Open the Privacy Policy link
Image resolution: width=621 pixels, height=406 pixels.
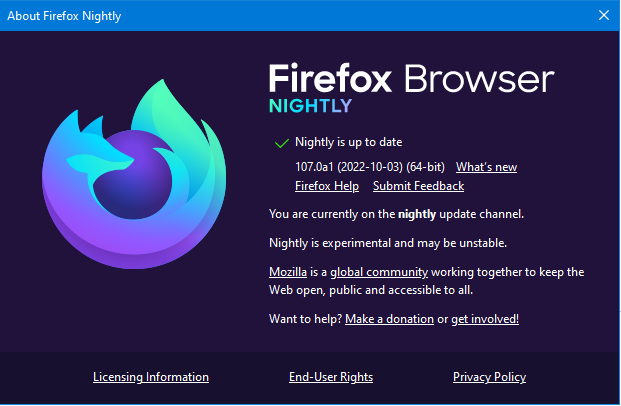click(489, 377)
